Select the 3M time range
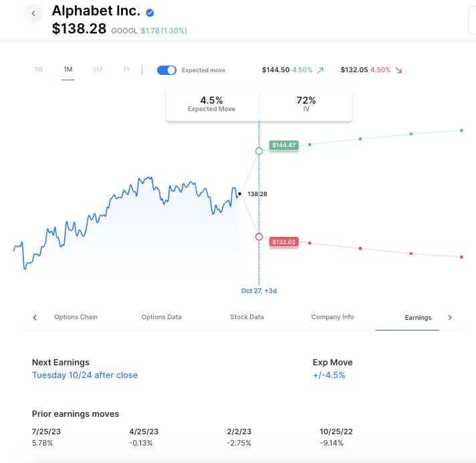476x463 pixels. click(98, 70)
